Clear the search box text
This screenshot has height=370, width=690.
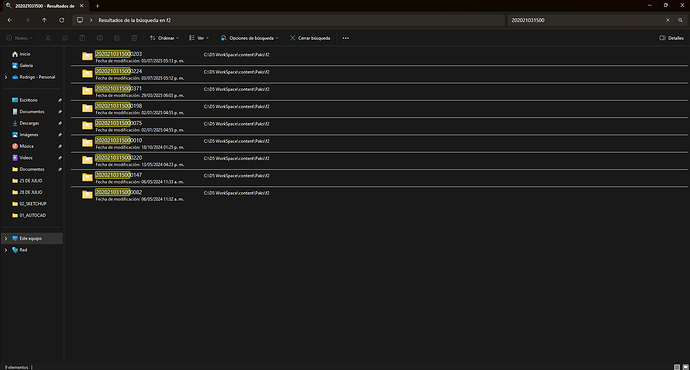coord(668,20)
